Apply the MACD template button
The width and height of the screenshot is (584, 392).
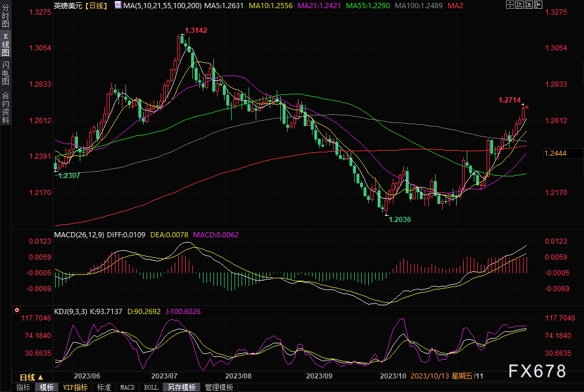(x=127, y=387)
